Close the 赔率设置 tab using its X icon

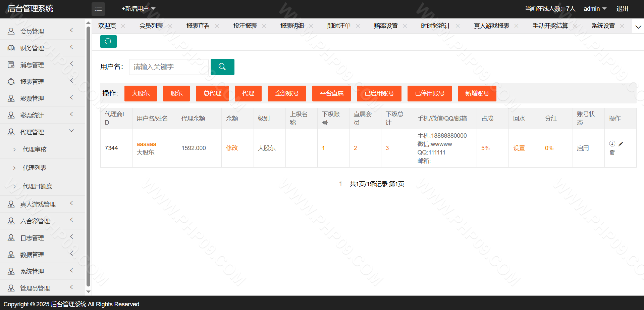point(405,26)
